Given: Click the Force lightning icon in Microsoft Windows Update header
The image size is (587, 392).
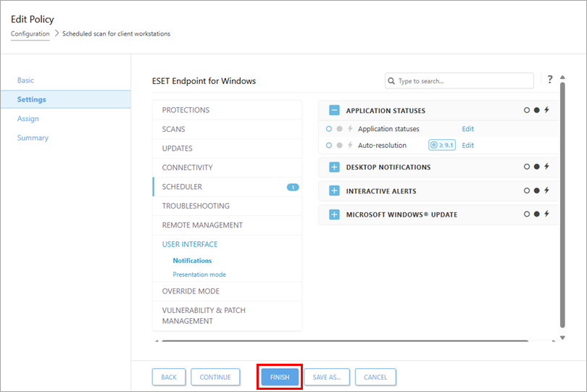Looking at the screenshot, I should point(546,214).
